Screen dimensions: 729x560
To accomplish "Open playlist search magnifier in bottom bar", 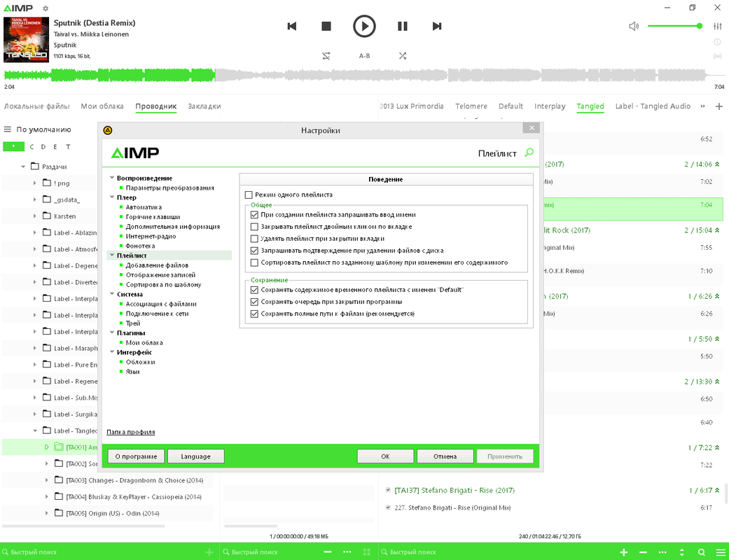I will click(702, 552).
